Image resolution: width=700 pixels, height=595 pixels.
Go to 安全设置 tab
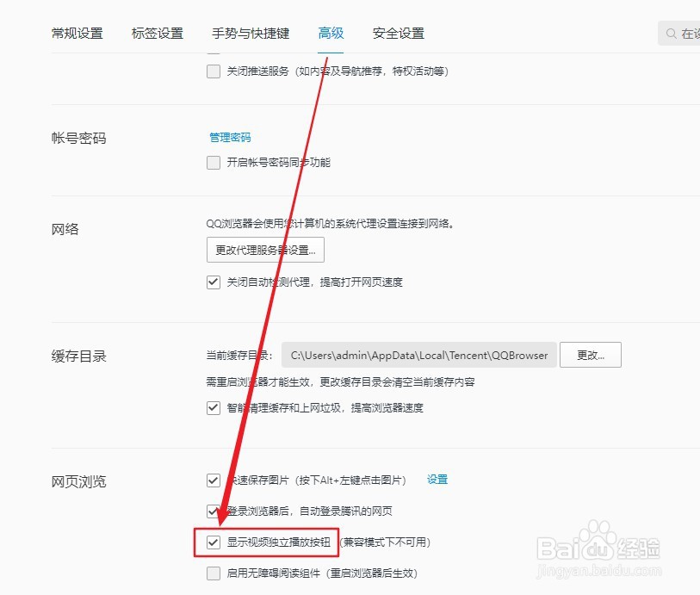(398, 34)
